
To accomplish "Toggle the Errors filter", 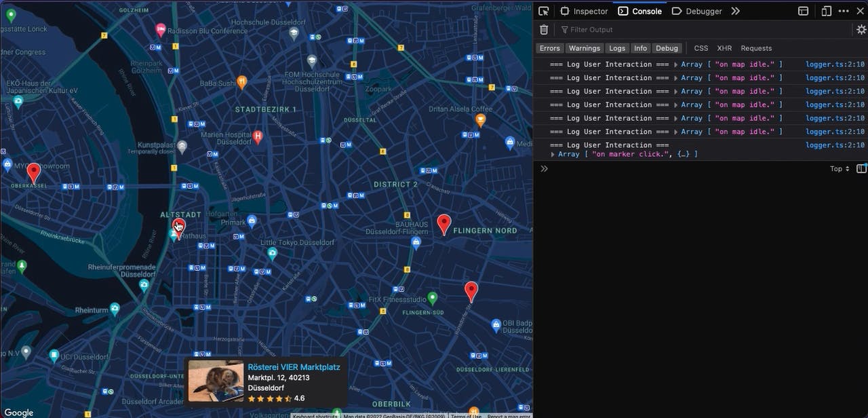I will pyautogui.click(x=549, y=48).
